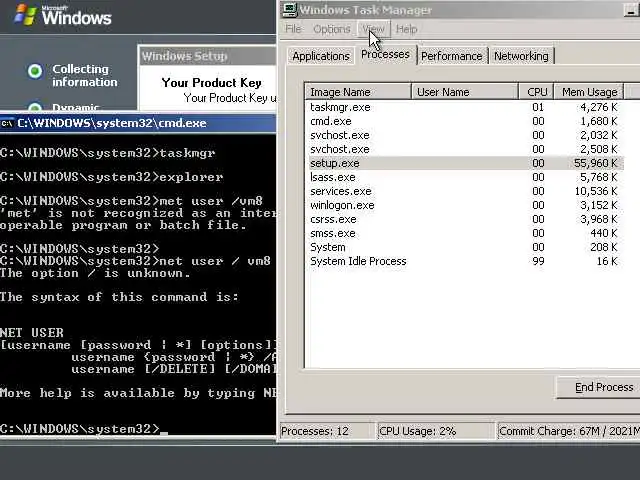This screenshot has height=480, width=640.
Task: Click the Windows logo flag
Action: [x=26, y=16]
